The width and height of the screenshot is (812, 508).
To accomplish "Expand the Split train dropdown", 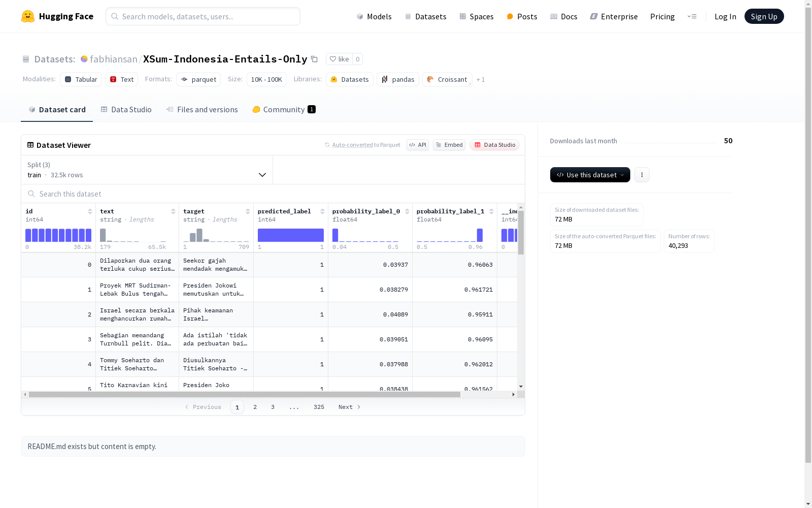I will pyautogui.click(x=147, y=170).
